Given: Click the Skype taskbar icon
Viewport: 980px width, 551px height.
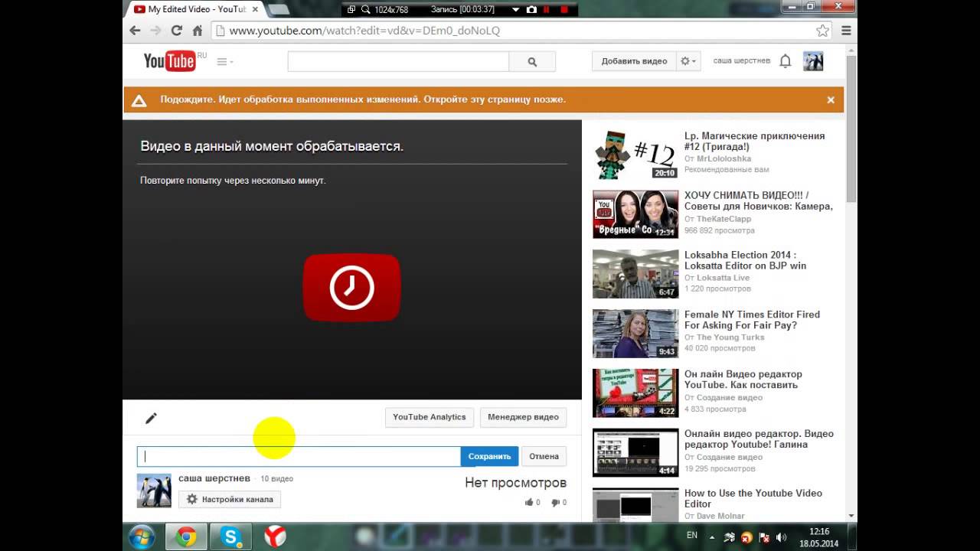Looking at the screenshot, I should point(230,536).
